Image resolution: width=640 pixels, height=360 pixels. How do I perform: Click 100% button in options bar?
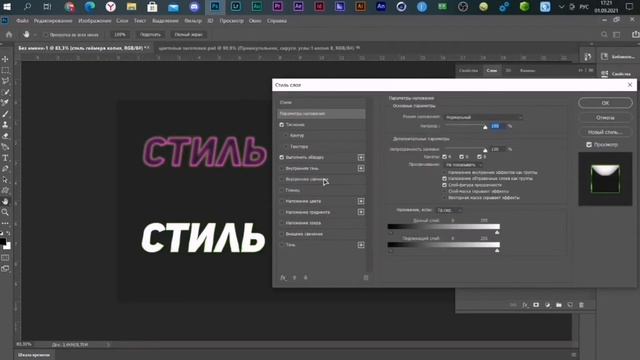tap(120, 35)
